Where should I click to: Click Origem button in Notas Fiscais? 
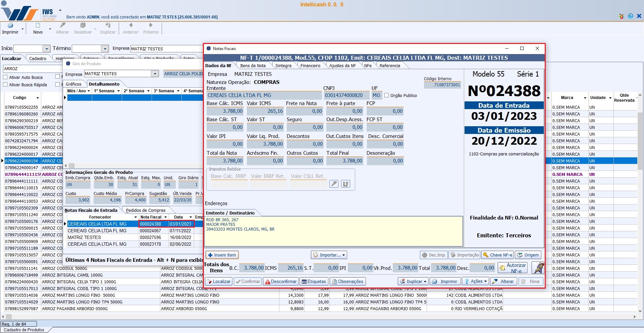(528, 255)
